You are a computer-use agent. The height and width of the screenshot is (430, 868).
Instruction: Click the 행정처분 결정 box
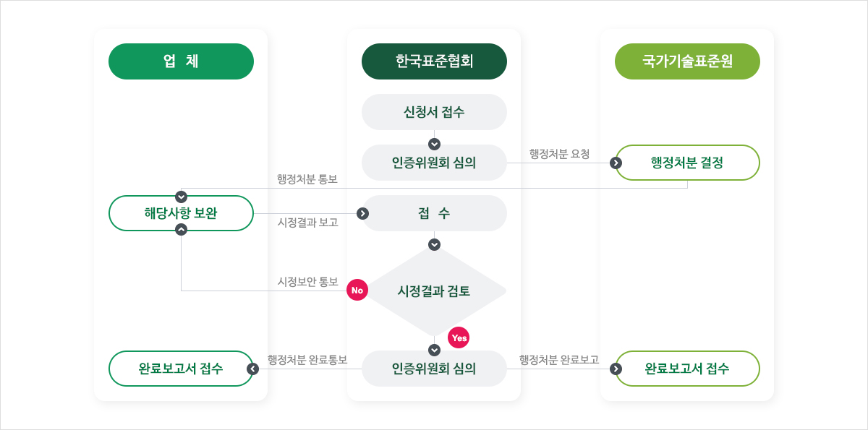point(687,163)
